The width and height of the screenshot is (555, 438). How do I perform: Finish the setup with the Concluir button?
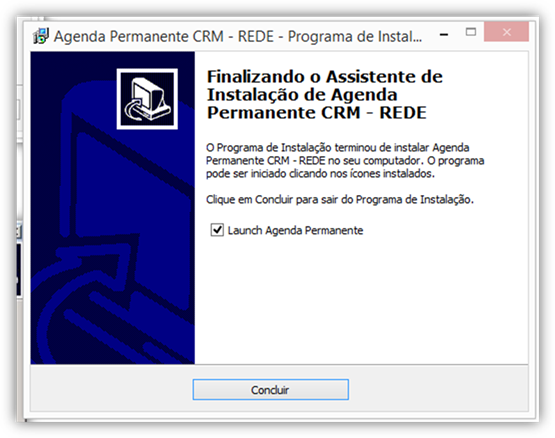(x=271, y=390)
